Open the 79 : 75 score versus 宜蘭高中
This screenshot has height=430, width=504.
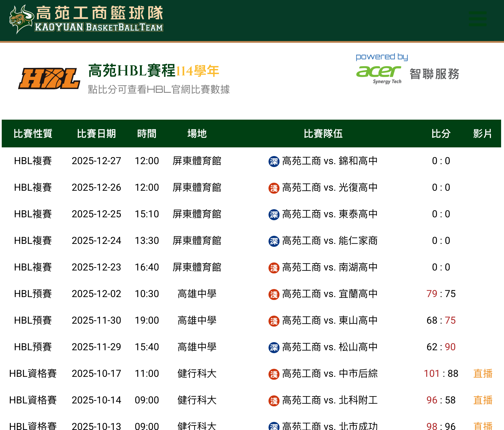click(441, 294)
